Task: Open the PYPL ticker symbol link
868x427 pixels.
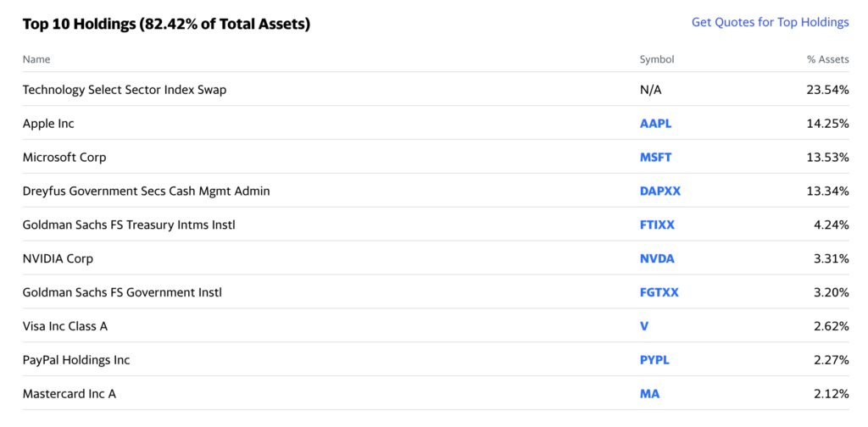Action: pos(654,359)
